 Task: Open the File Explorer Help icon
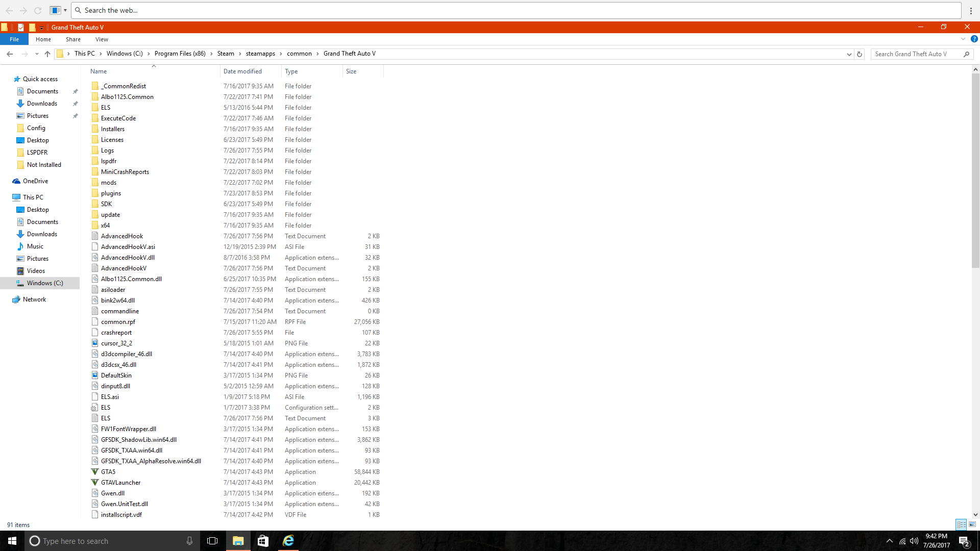[x=974, y=39]
